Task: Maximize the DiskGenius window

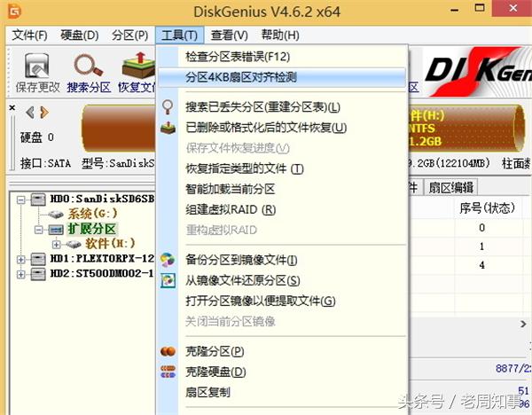Action: (480, 8)
